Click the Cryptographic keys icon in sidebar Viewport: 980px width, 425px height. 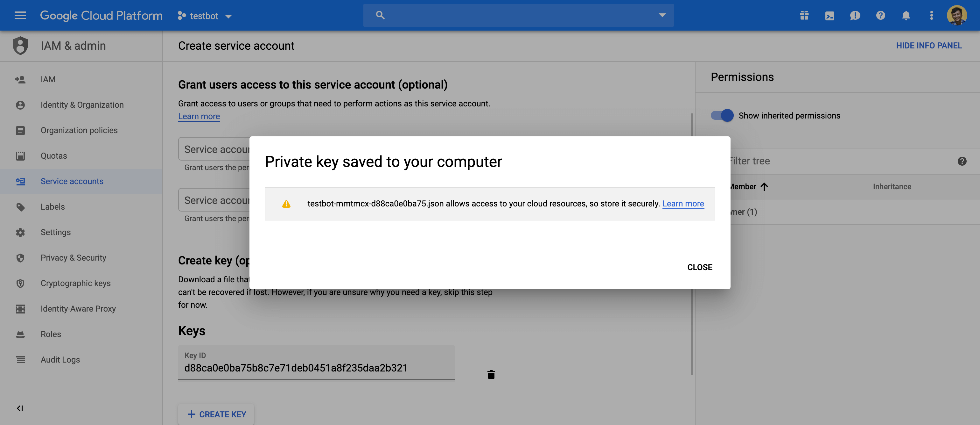pos(19,283)
